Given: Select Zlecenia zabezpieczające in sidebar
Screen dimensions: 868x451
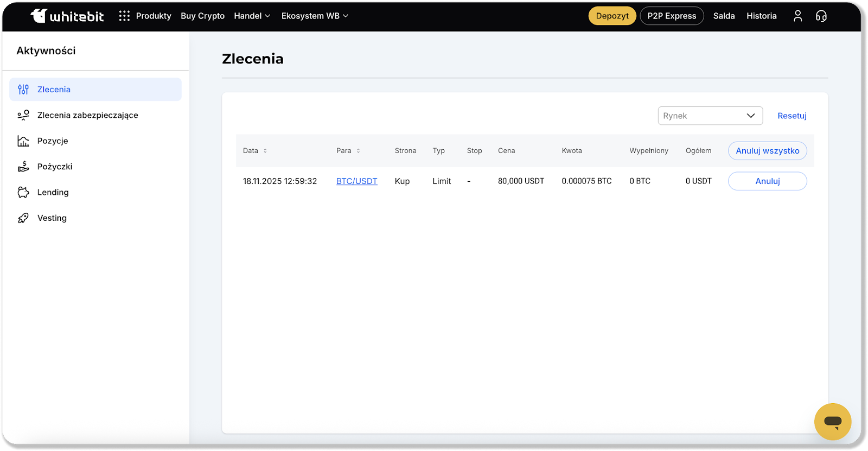Looking at the screenshot, I should (x=87, y=115).
